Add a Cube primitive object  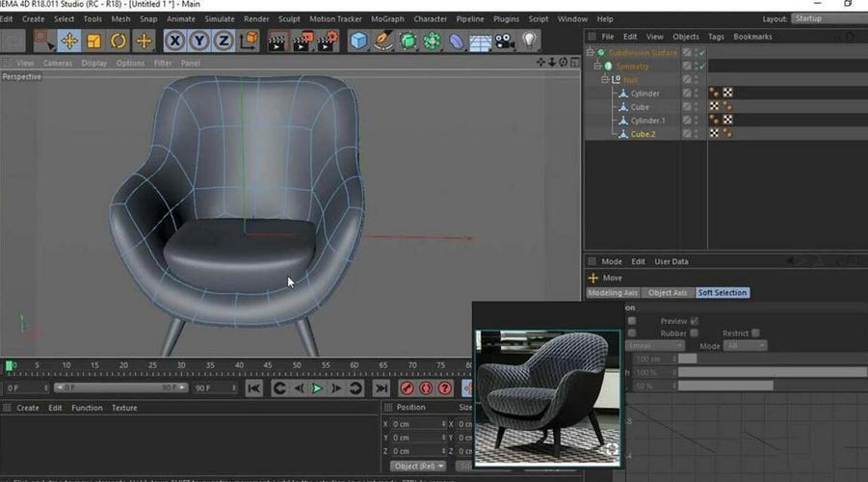[358, 40]
